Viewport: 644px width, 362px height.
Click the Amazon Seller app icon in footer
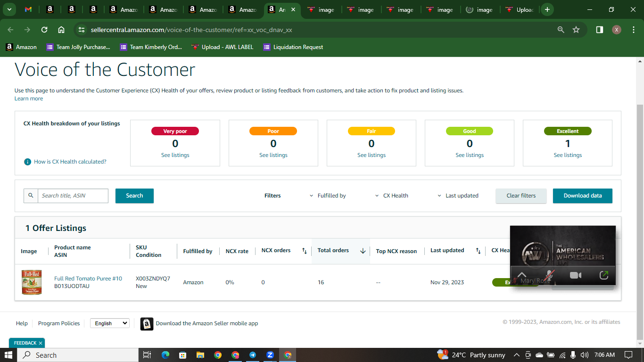click(x=147, y=324)
